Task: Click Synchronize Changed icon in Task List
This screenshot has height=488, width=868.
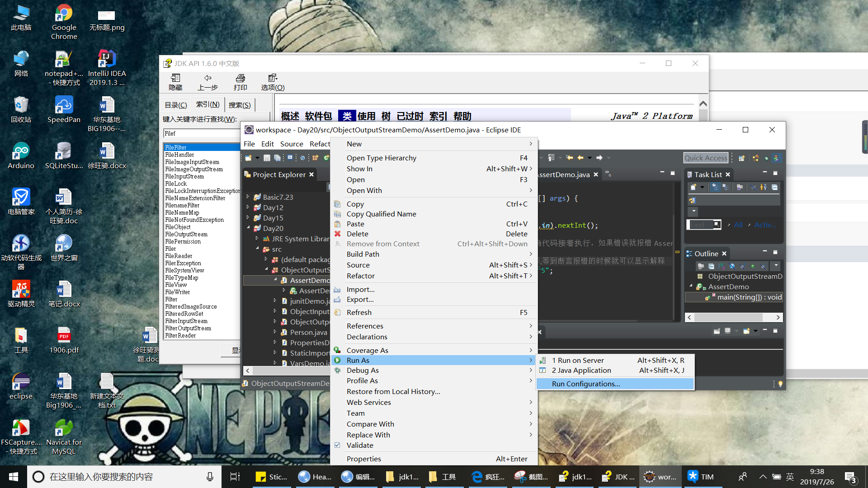Action: pyautogui.click(x=692, y=201)
